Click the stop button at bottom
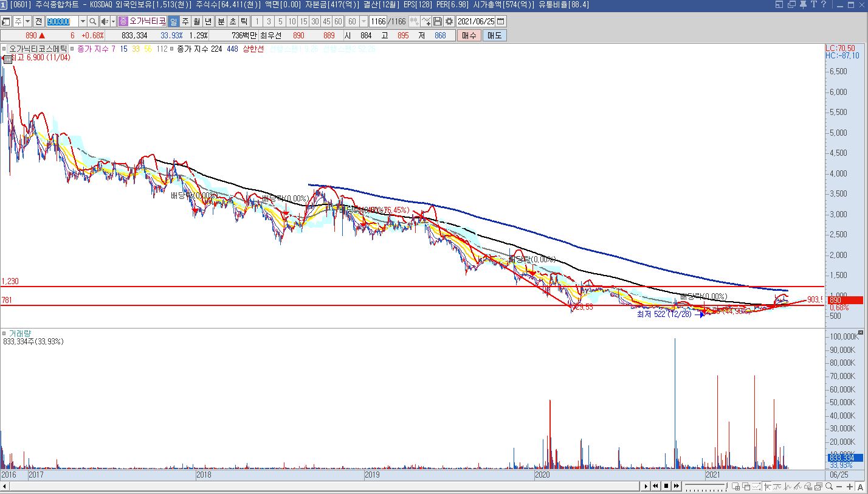The width and height of the screenshot is (868, 494). pyautogui.click(x=666, y=486)
